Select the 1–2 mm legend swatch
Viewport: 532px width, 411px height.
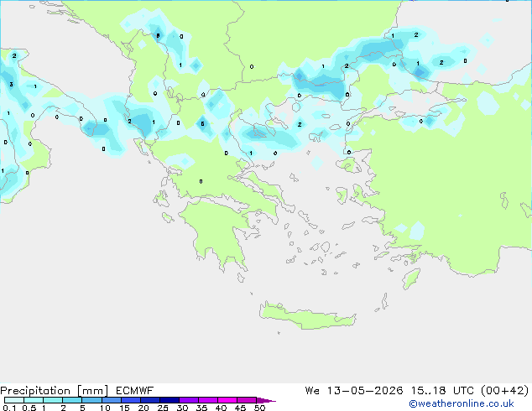(53, 400)
